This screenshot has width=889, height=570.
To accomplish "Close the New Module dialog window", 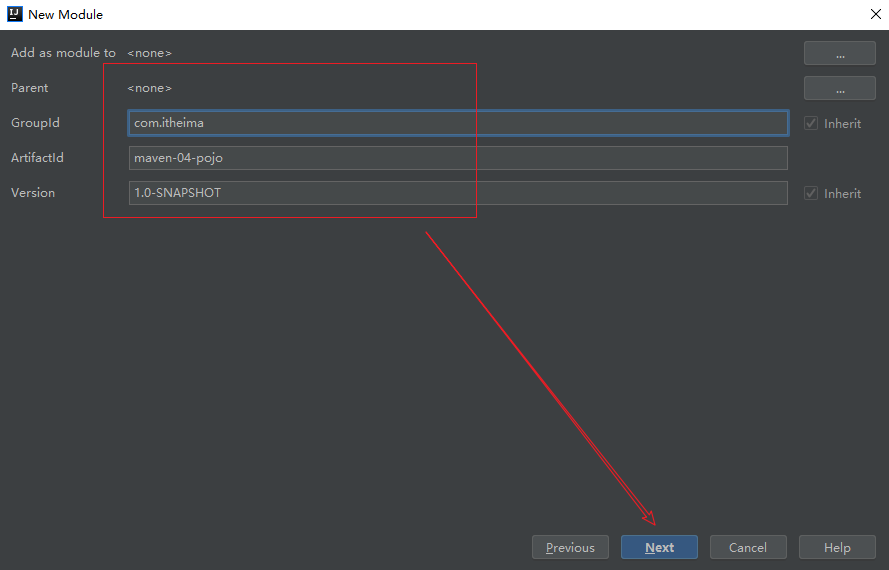I will point(875,14).
